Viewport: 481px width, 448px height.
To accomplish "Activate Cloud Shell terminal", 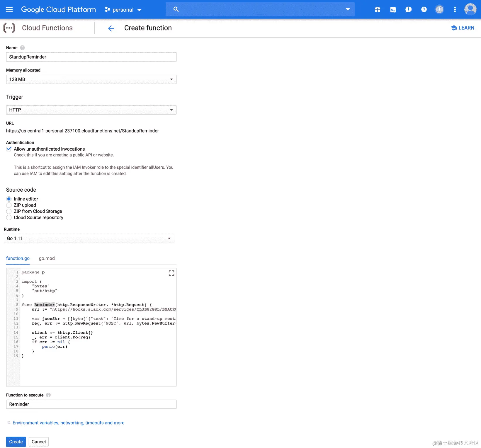I will click(x=393, y=9).
